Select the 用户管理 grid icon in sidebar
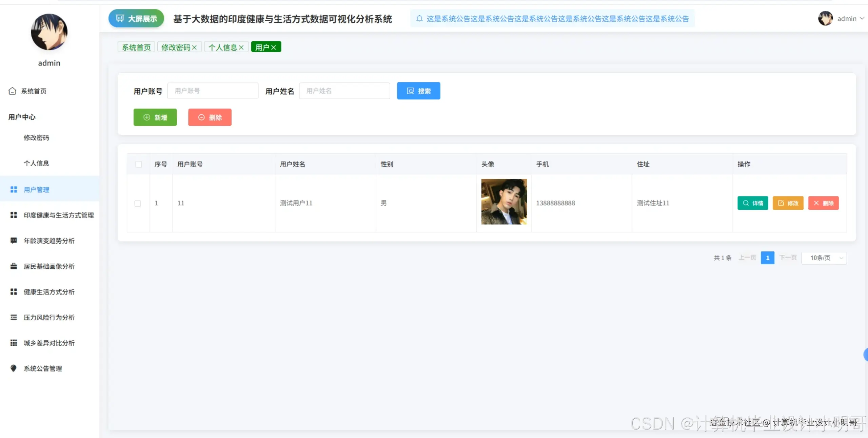 coord(14,189)
